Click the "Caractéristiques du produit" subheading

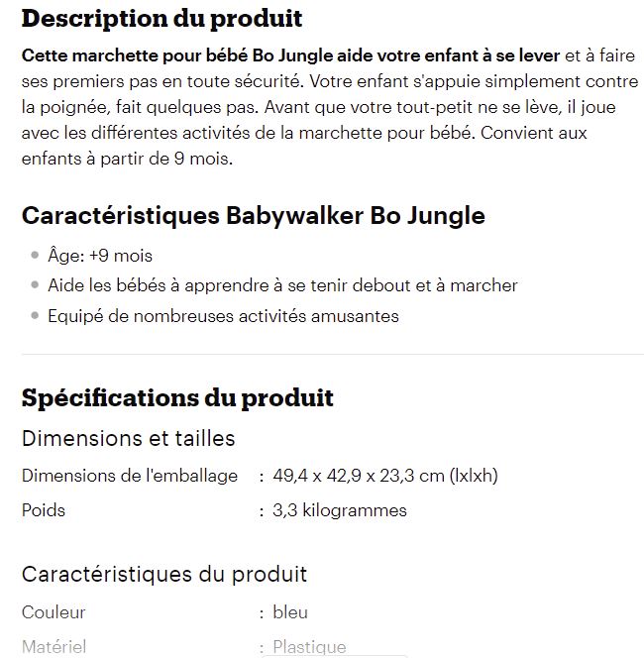(164, 574)
